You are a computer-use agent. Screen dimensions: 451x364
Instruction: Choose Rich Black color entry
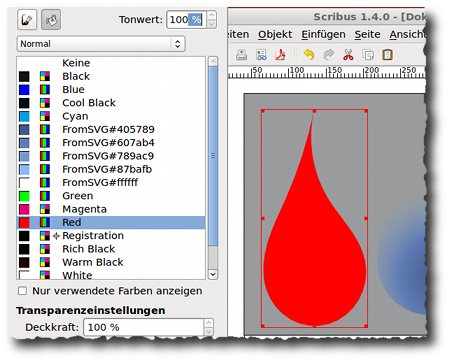point(111,249)
